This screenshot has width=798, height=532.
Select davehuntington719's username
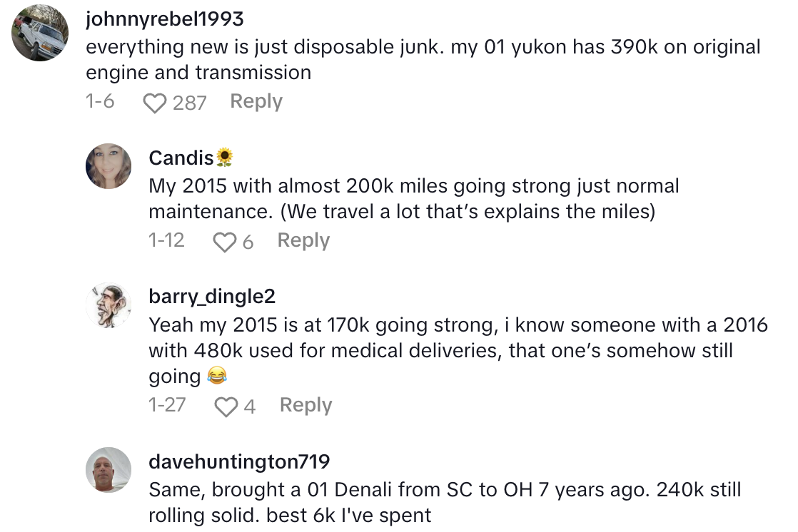[x=238, y=461]
